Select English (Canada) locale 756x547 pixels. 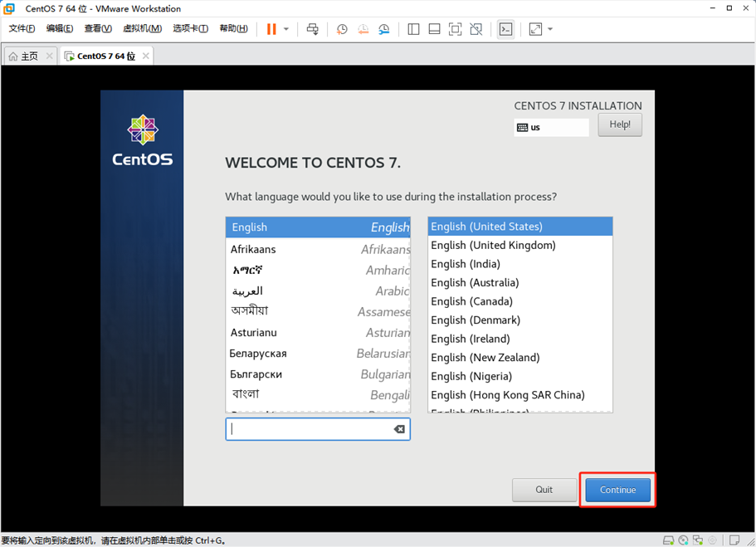point(520,301)
